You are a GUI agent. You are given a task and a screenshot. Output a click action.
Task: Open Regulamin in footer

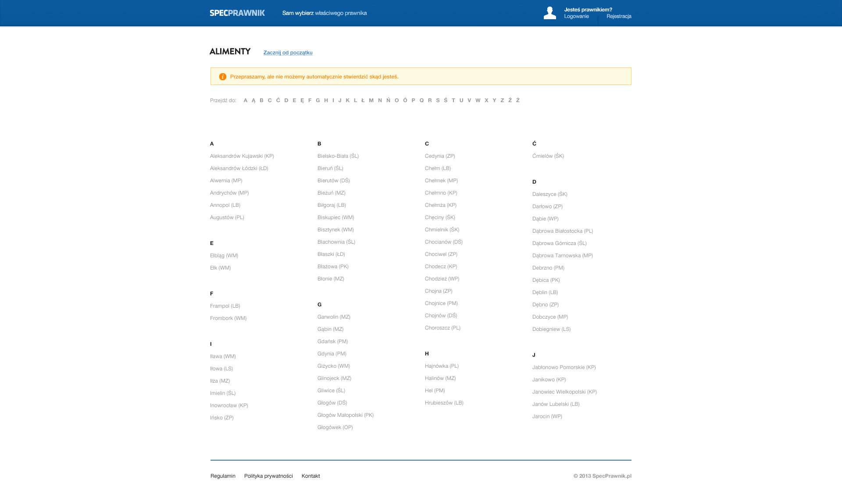click(223, 476)
